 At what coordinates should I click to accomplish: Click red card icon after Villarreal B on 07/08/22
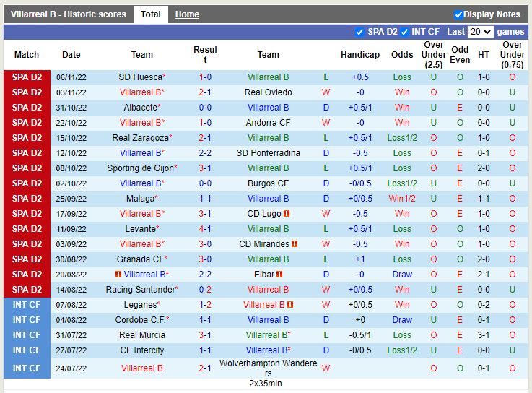click(x=290, y=305)
